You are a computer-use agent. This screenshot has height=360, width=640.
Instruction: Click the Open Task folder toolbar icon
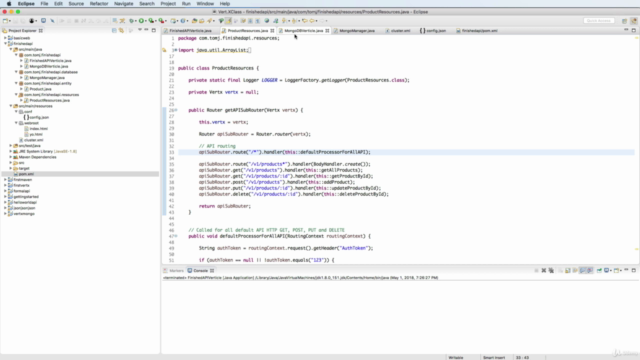tap(202, 20)
